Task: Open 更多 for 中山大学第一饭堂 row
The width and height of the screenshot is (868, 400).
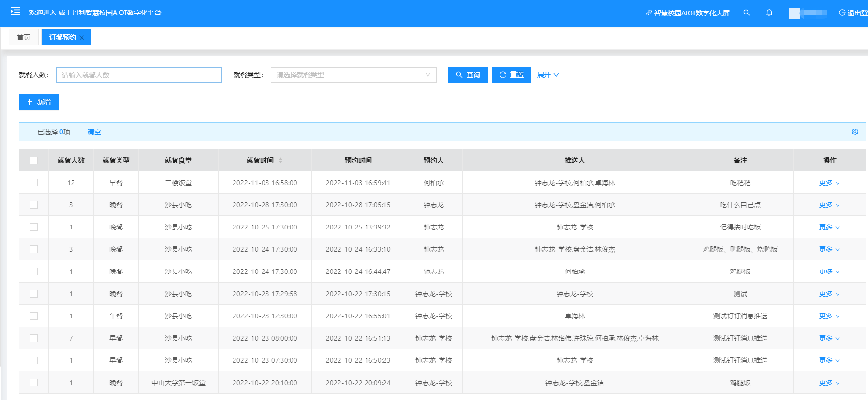Action: pos(829,383)
